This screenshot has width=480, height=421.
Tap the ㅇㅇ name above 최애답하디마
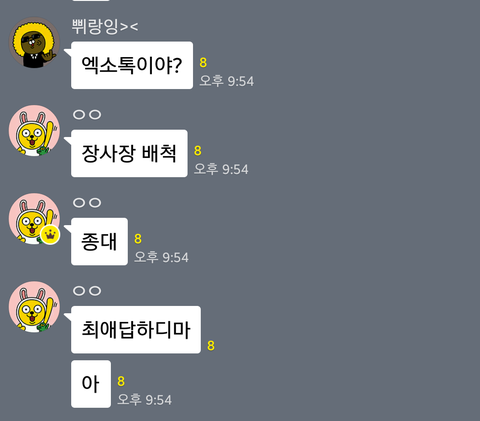[x=87, y=291]
